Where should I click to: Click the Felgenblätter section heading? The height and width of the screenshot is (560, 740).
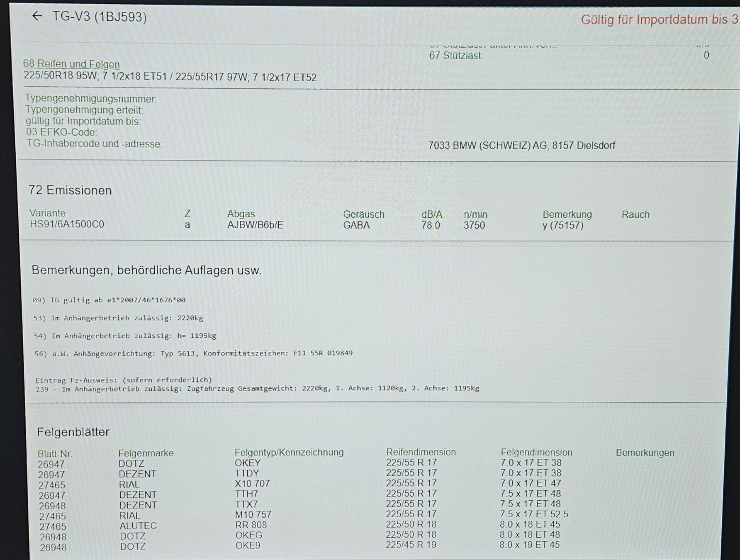tap(73, 432)
